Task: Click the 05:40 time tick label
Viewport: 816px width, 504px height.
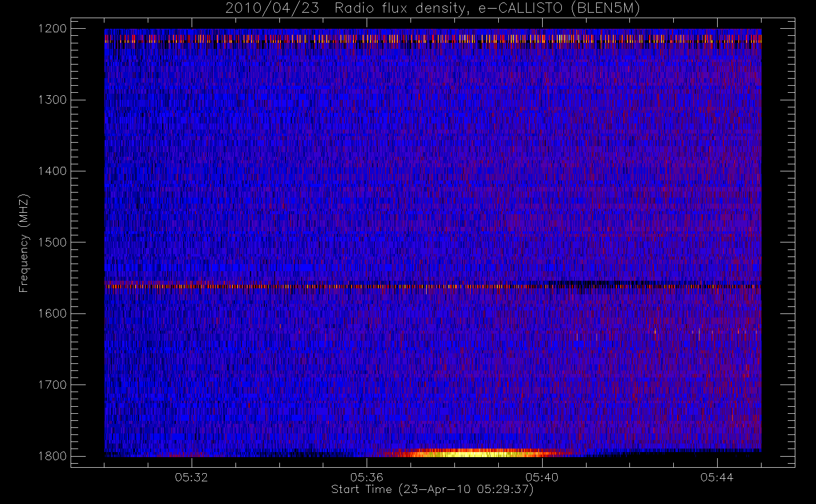Action: 542,477
